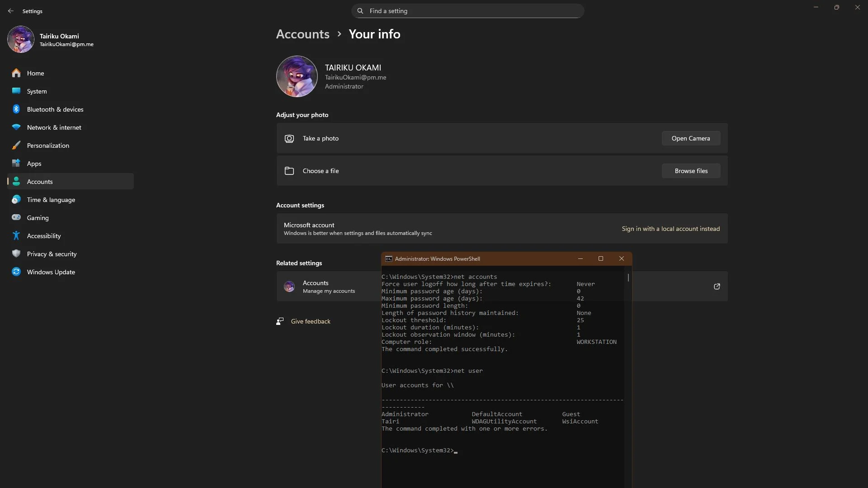Click the 'Tairi' user account in PowerShell

click(390, 422)
